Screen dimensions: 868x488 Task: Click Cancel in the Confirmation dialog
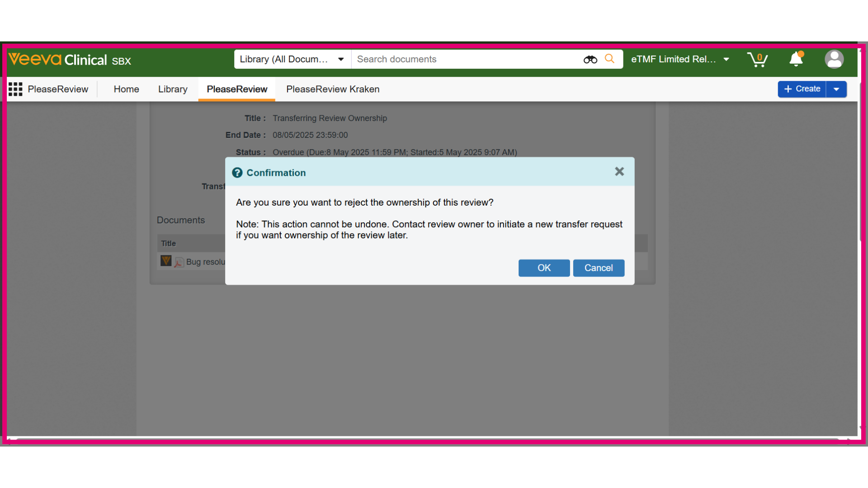pyautogui.click(x=599, y=268)
